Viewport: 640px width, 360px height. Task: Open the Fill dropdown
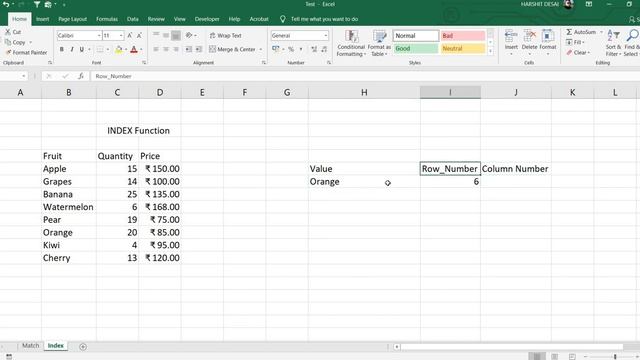(x=576, y=42)
